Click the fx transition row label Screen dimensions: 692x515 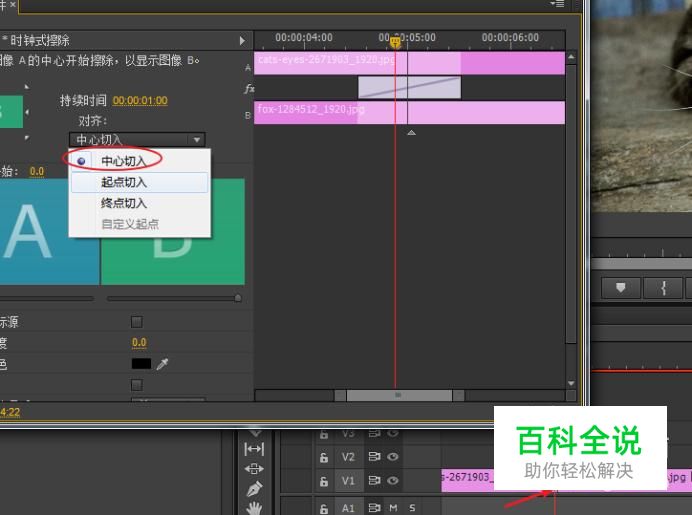tap(249, 89)
